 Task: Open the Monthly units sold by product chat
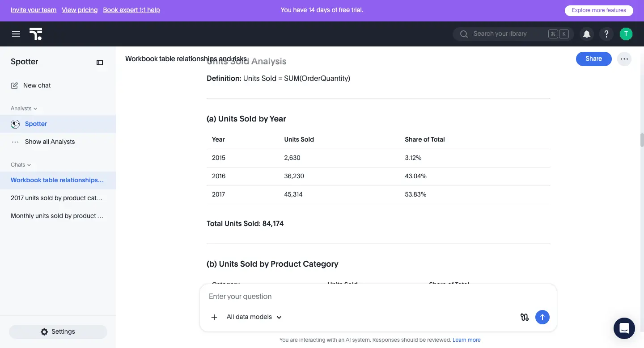[58, 216]
